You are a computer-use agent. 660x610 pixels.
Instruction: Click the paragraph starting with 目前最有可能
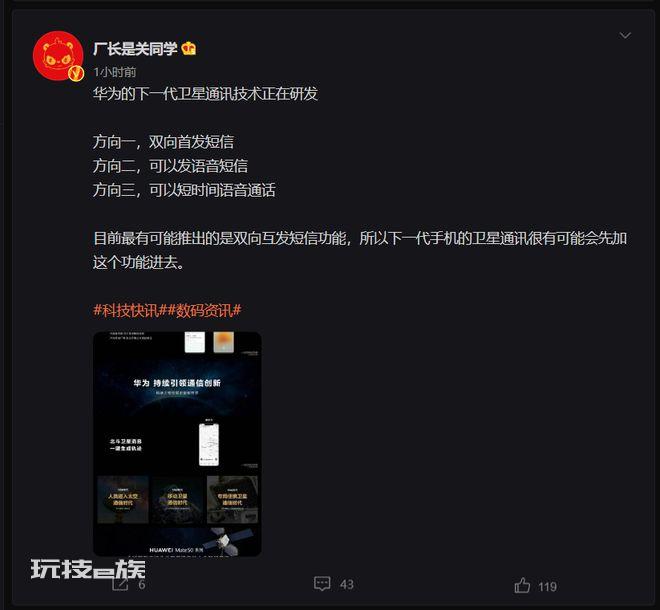[360, 250]
